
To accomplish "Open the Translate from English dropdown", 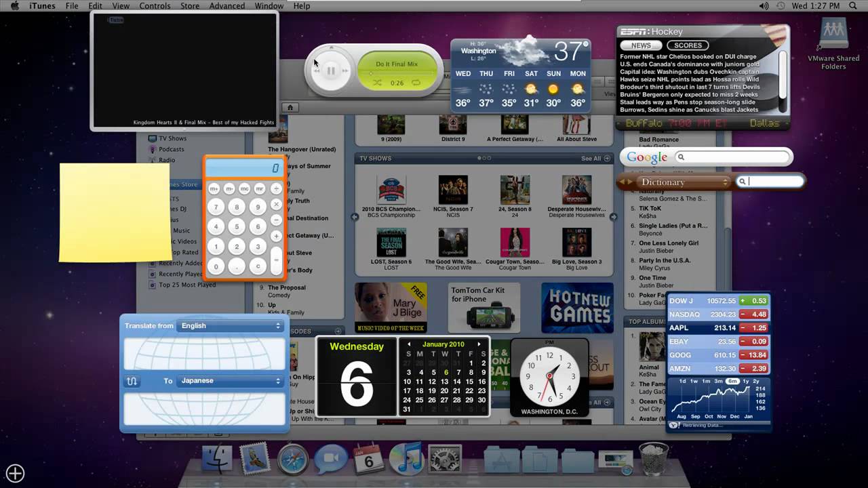I will (230, 326).
